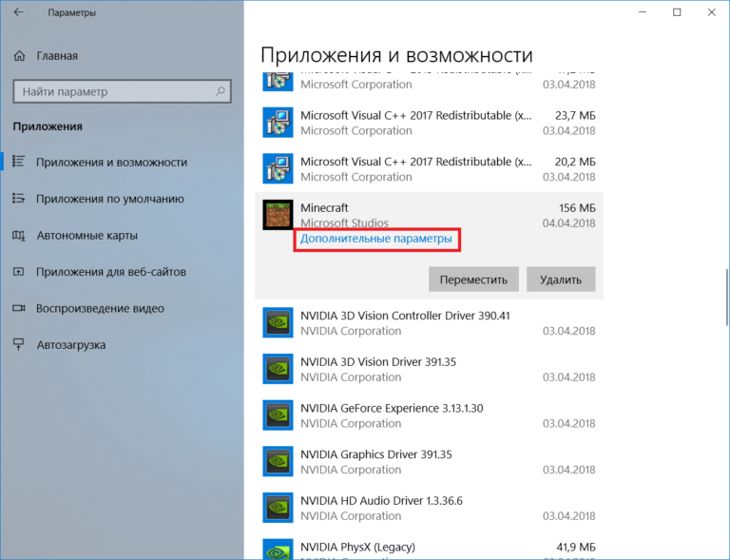Go to Приложения для веб-сайтов
Image resolution: width=730 pixels, height=560 pixels.
tap(122, 272)
